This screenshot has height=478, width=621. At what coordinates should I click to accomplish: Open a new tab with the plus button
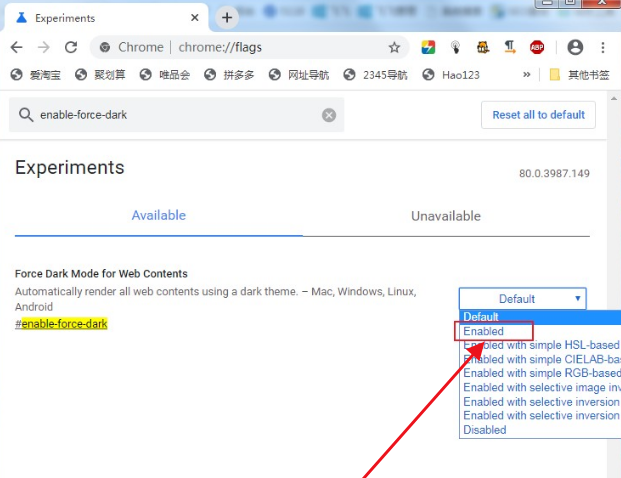coord(227,17)
